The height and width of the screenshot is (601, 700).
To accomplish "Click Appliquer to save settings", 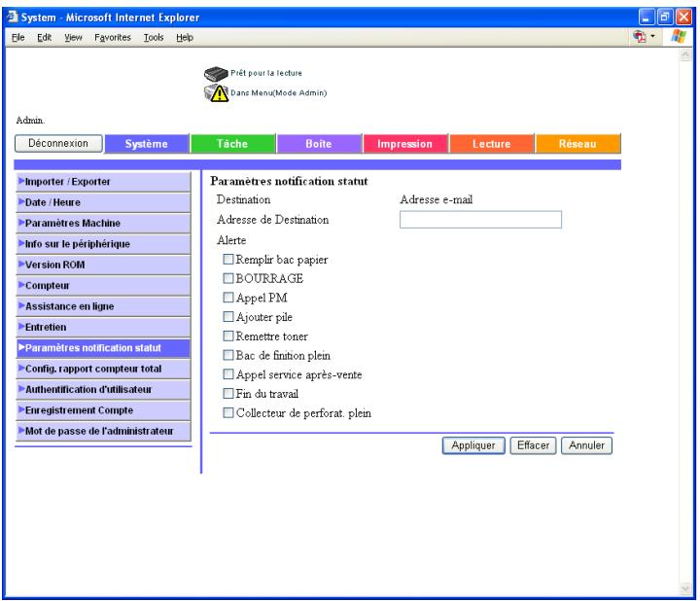I will pos(473,445).
